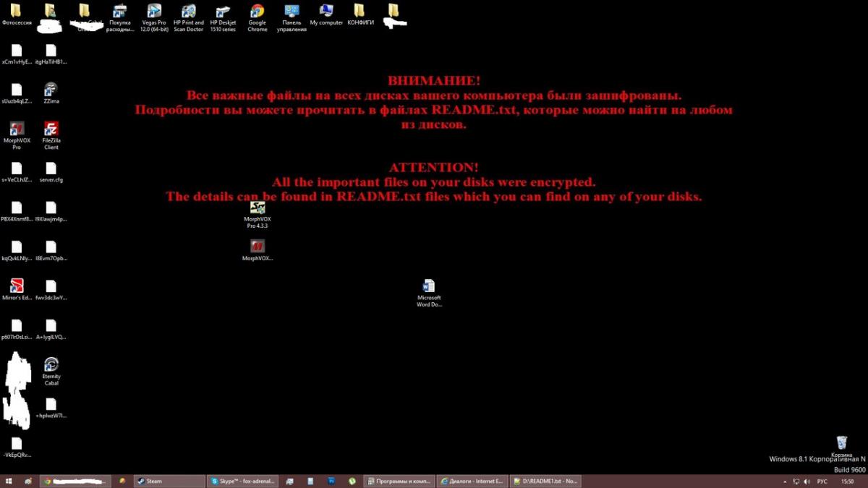Click the volume speaker icon in the tray

807,481
